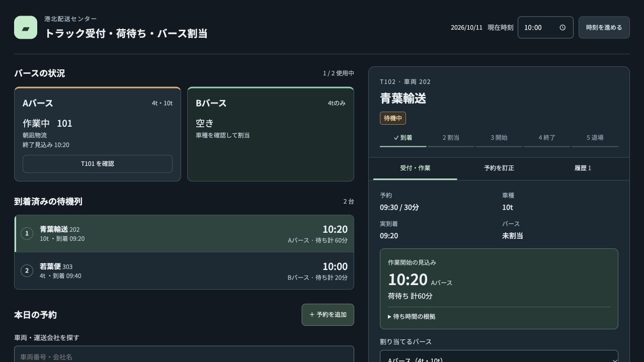Add a reservation with 予約を追加
644x362 pixels.
[x=328, y=315]
